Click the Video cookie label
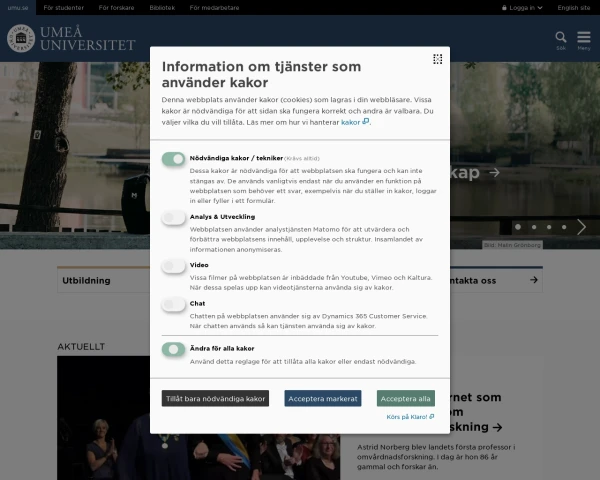The image size is (600, 480). point(199,265)
